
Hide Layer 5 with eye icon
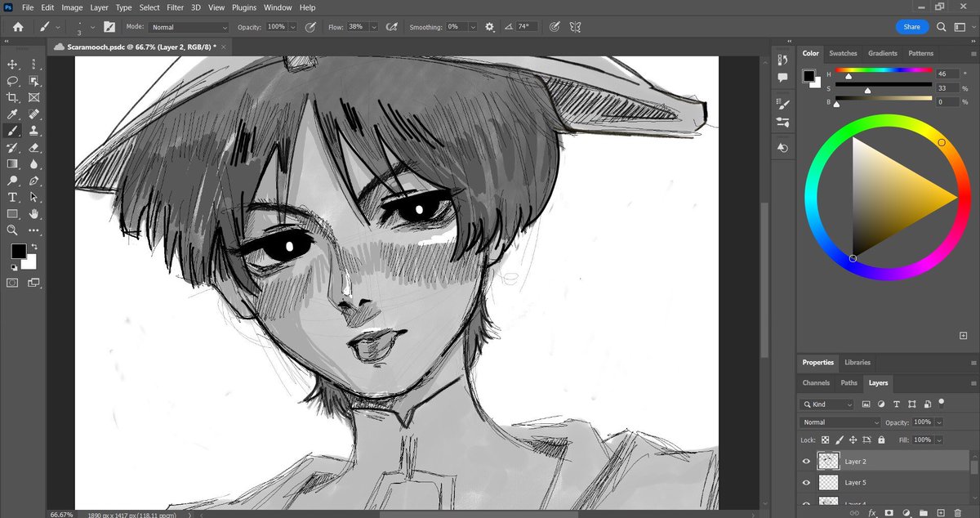806,483
